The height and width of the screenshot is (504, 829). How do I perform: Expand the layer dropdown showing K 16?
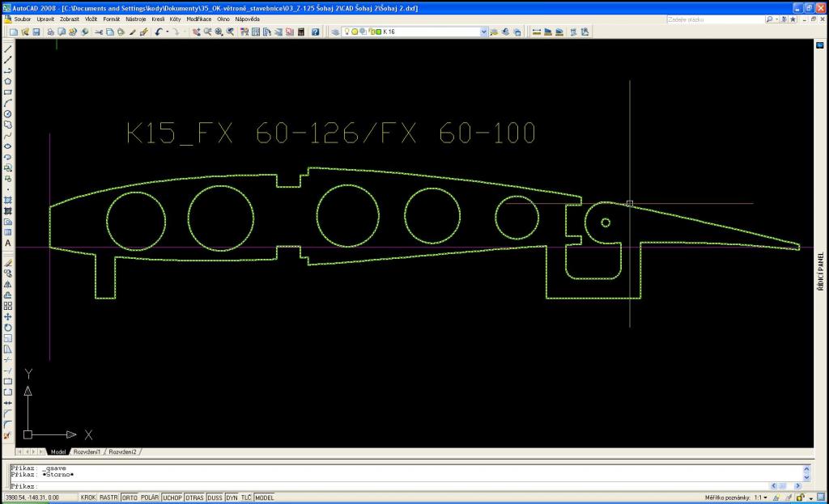point(484,32)
